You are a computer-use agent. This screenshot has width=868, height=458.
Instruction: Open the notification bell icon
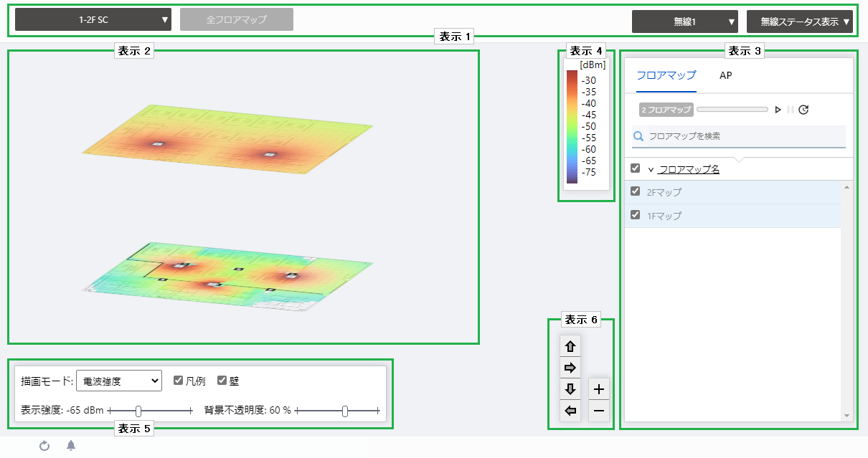(71, 446)
